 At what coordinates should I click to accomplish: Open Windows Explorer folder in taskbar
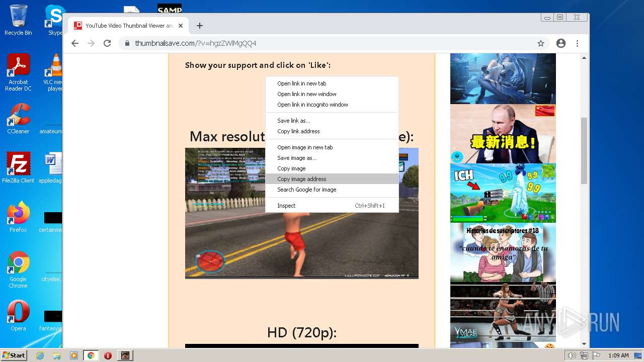[x=57, y=355]
